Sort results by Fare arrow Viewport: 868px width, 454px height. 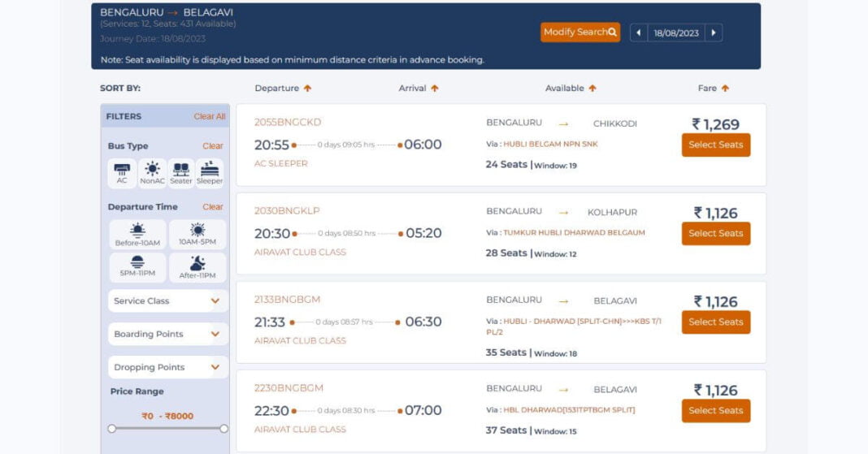coord(725,89)
